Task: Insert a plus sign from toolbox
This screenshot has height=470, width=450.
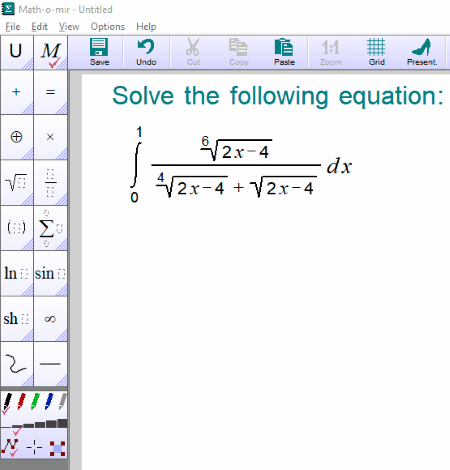Action: point(17,92)
